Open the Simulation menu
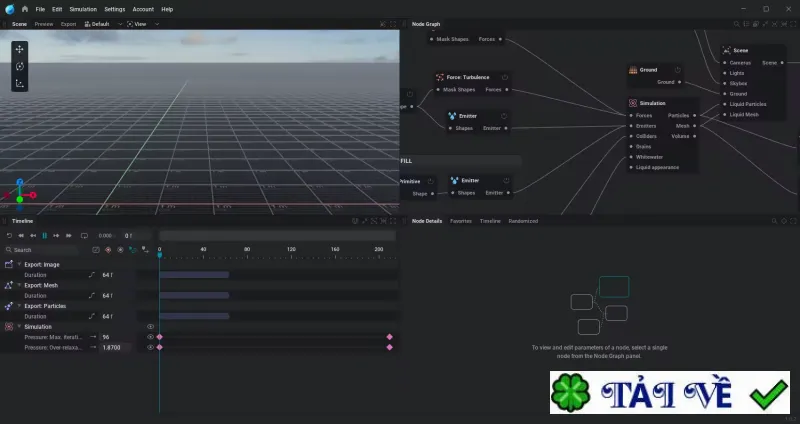This screenshot has height=424, width=800. 83,9
